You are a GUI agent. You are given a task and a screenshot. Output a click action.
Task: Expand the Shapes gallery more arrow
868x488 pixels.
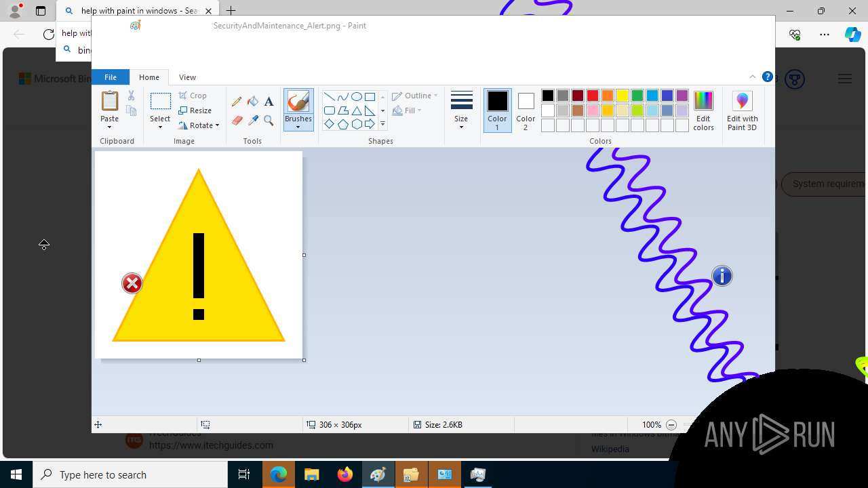[382, 124]
